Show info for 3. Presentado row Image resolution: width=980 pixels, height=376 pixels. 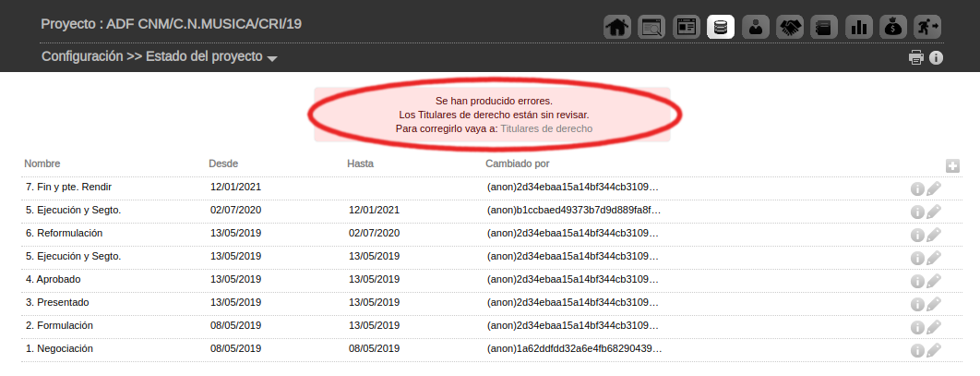tap(917, 305)
